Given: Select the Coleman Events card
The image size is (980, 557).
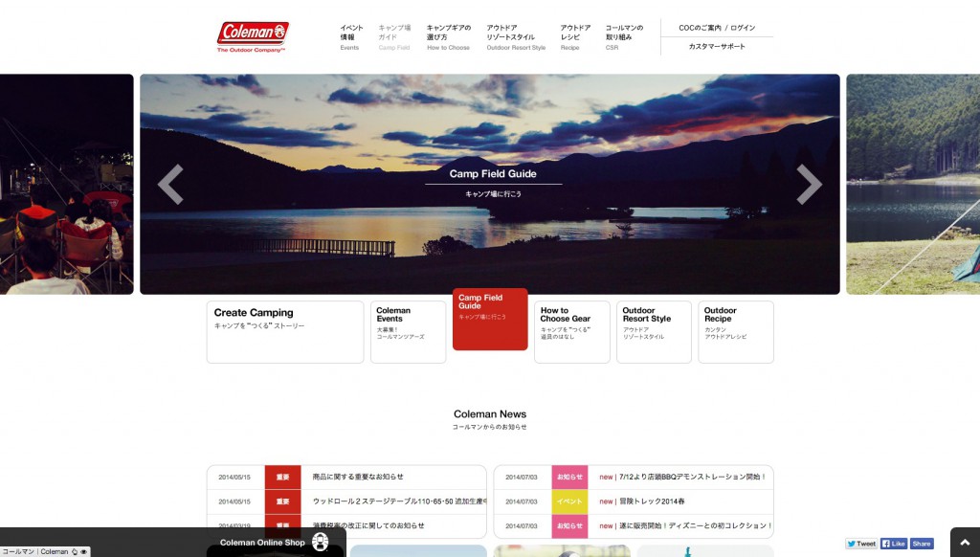Looking at the screenshot, I should pyautogui.click(x=408, y=332).
